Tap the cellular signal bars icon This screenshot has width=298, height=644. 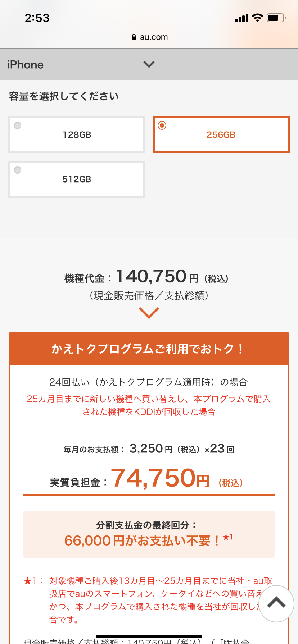click(x=241, y=18)
